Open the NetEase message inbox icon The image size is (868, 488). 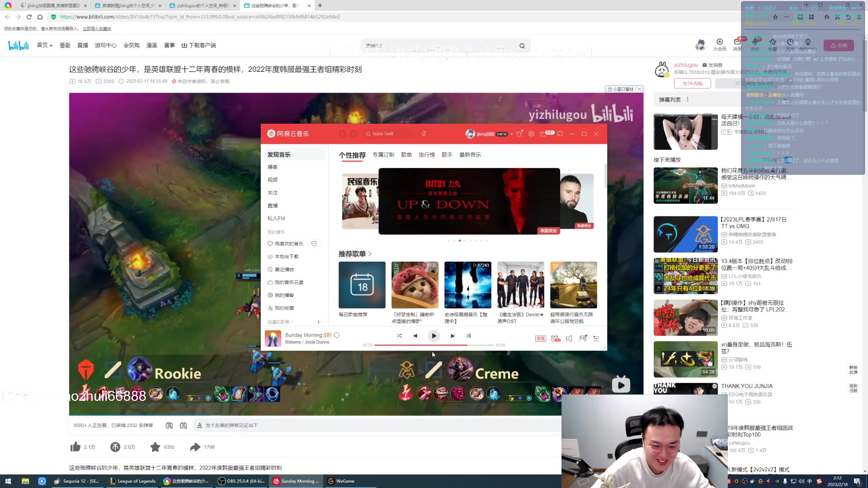pyautogui.click(x=543, y=134)
